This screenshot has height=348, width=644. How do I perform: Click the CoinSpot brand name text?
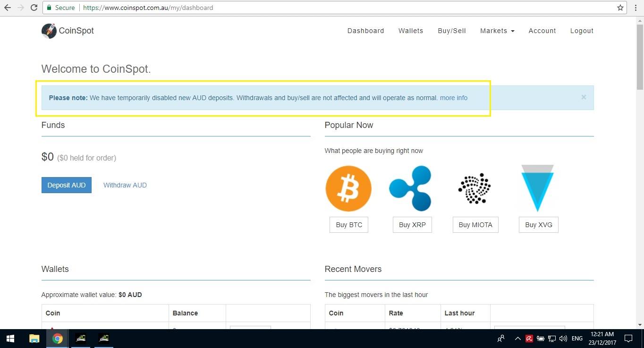coord(76,31)
